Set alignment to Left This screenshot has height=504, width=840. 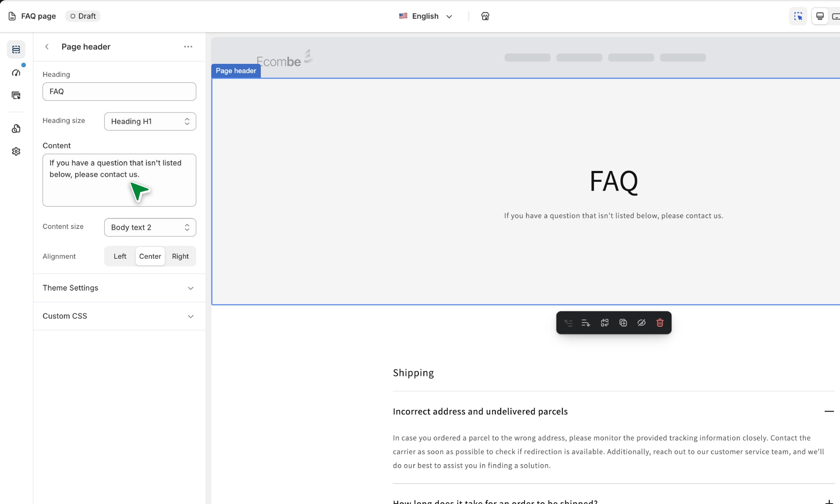pyautogui.click(x=120, y=256)
